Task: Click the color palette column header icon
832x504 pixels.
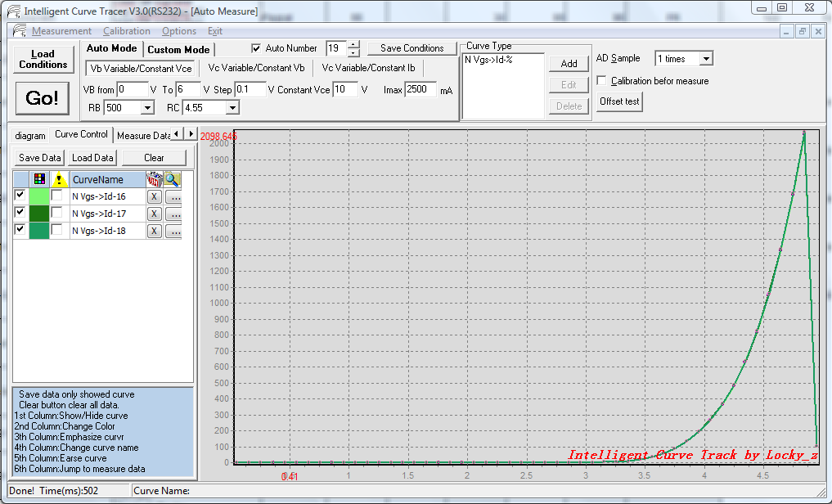Action: [x=39, y=179]
